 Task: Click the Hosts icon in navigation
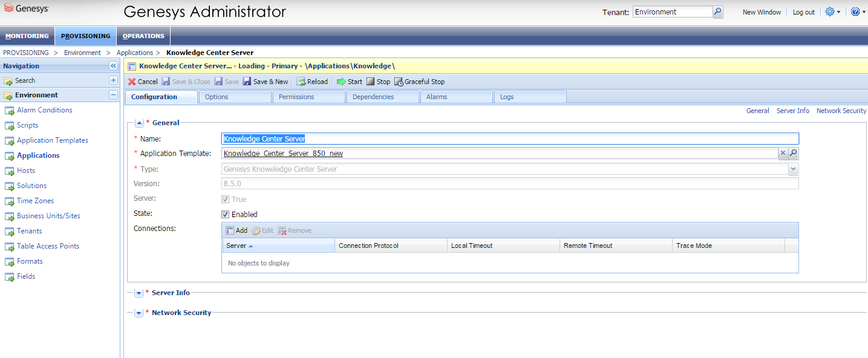(x=10, y=171)
